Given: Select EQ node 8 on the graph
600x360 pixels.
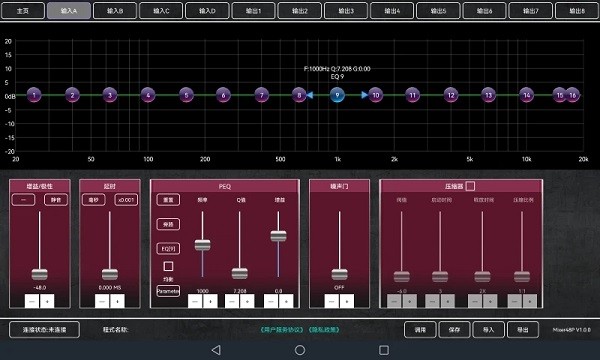Looking at the screenshot, I should click(299, 95).
